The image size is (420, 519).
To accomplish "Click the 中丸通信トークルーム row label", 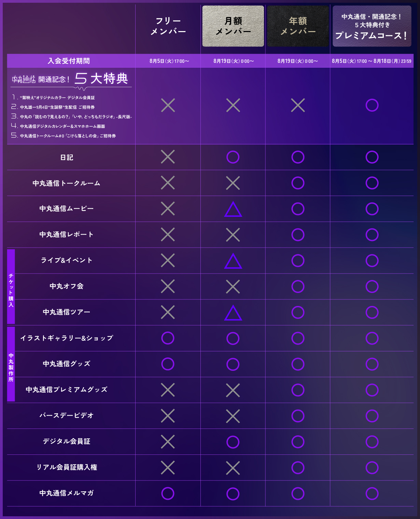I will click(67, 183).
